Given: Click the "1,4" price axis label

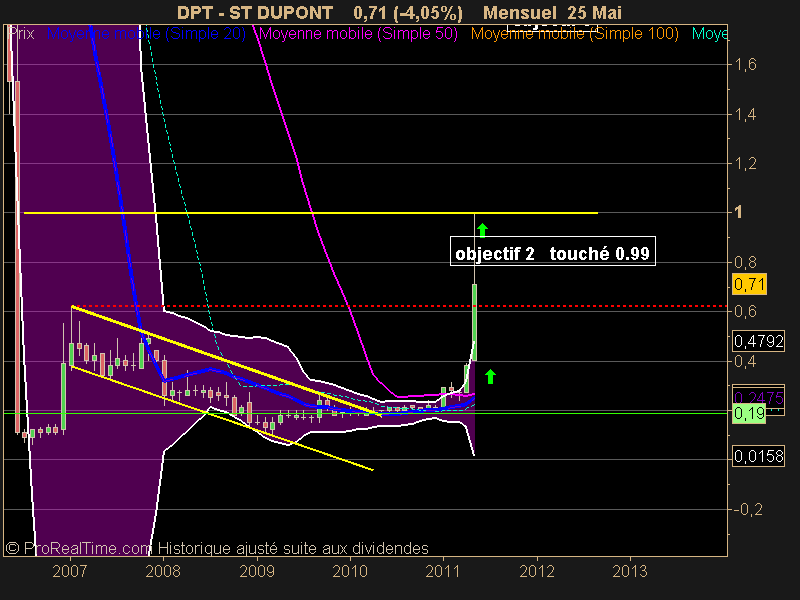Looking at the screenshot, I should 745,114.
